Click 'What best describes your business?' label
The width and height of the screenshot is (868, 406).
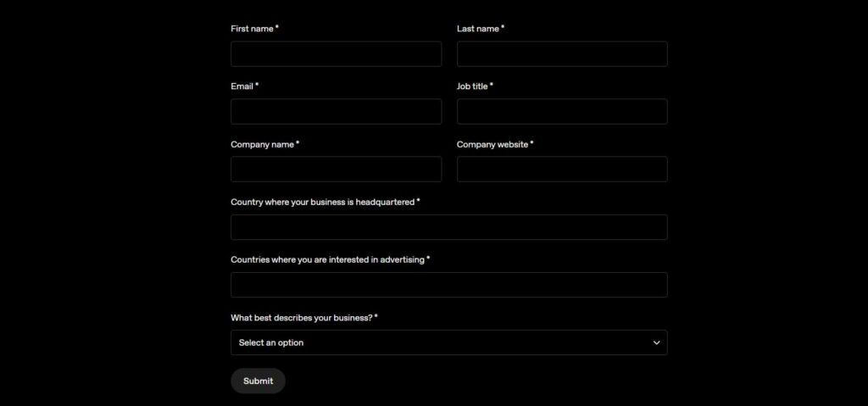tap(301, 318)
